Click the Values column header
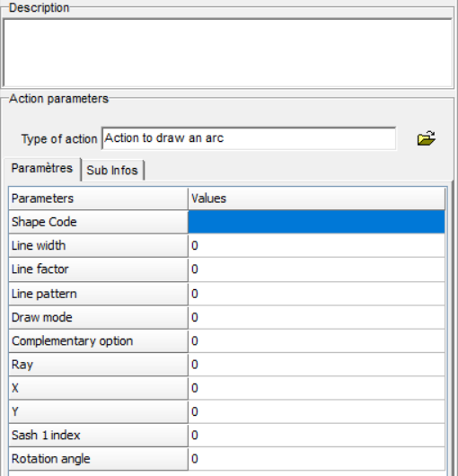The width and height of the screenshot is (458, 476). click(317, 198)
